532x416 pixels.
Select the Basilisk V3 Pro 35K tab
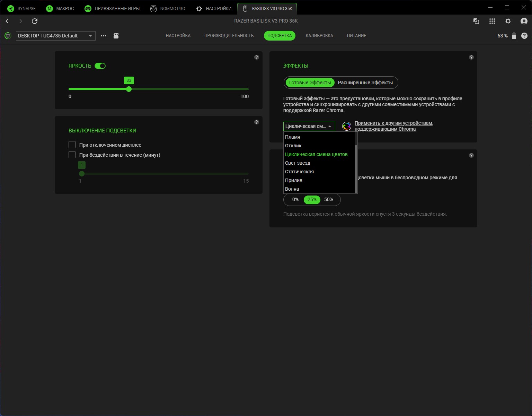(x=267, y=8)
